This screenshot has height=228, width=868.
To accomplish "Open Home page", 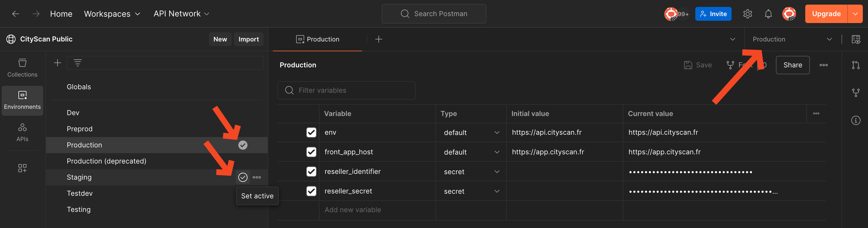I will pos(61,14).
